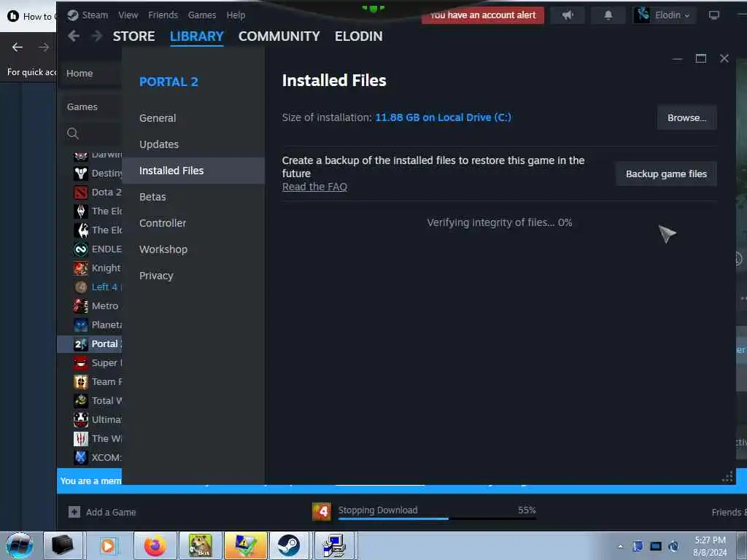Click the 11.88 GB on Local Drive link
The width and height of the screenshot is (747, 560).
coord(443,117)
